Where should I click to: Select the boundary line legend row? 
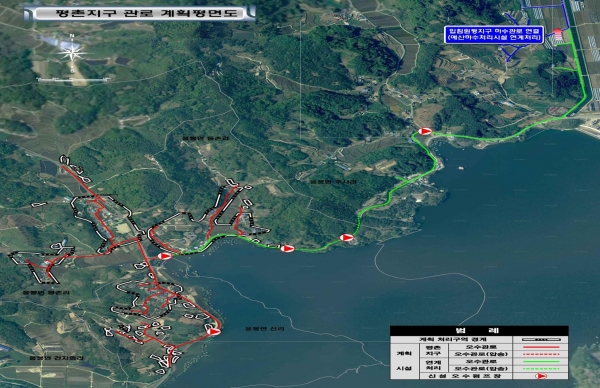coord(479,339)
